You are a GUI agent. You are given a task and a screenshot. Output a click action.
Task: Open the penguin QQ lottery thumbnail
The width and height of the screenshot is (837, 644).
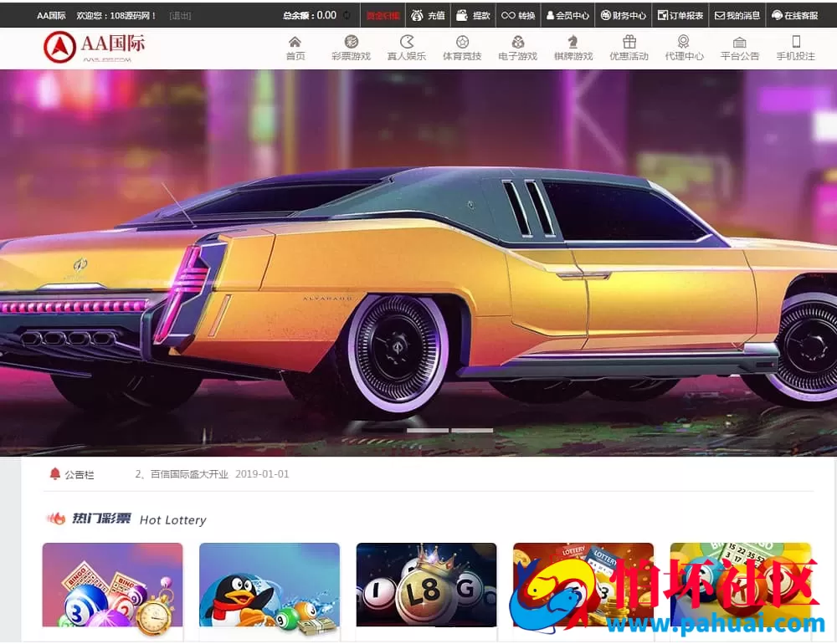[270, 585]
